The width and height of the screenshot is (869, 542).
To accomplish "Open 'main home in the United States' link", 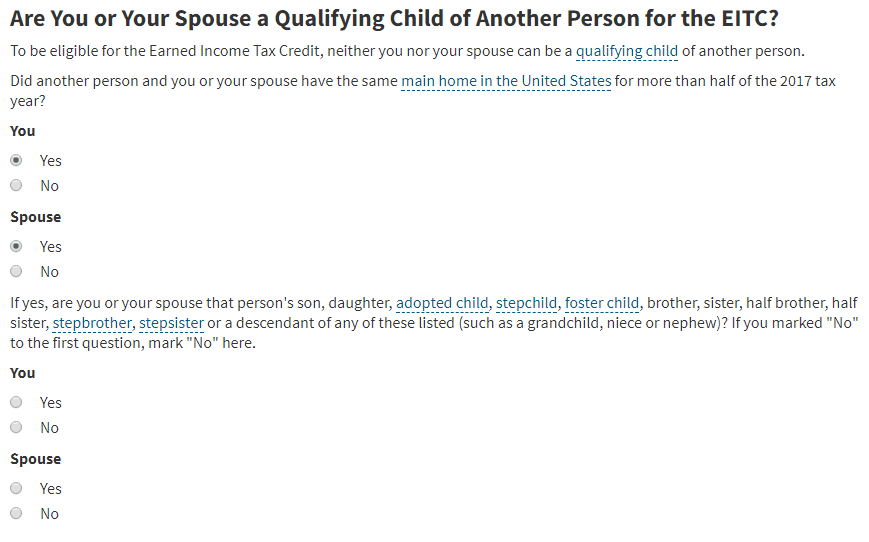I will (506, 81).
